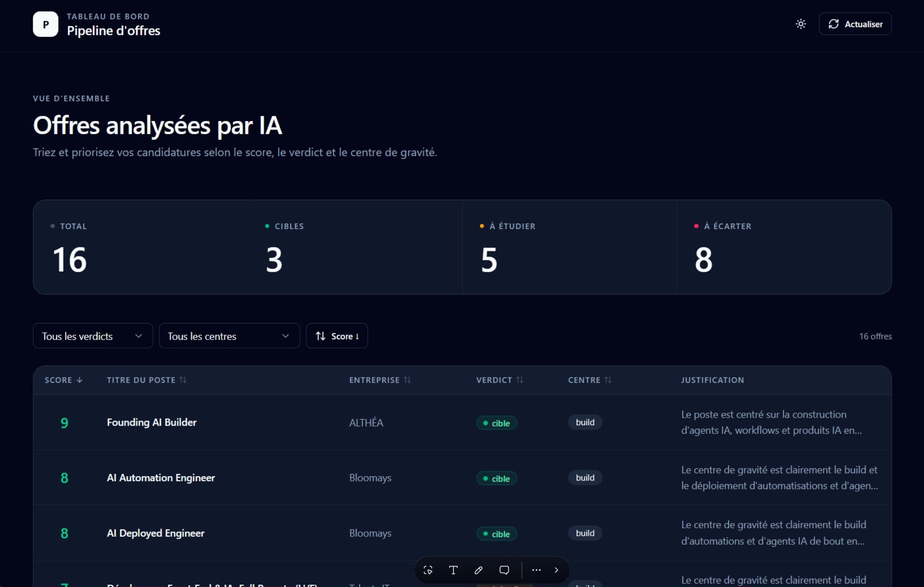Screen dimensions: 924x587
Task: Click the CIBLES 3 stat card
Action: (x=355, y=247)
